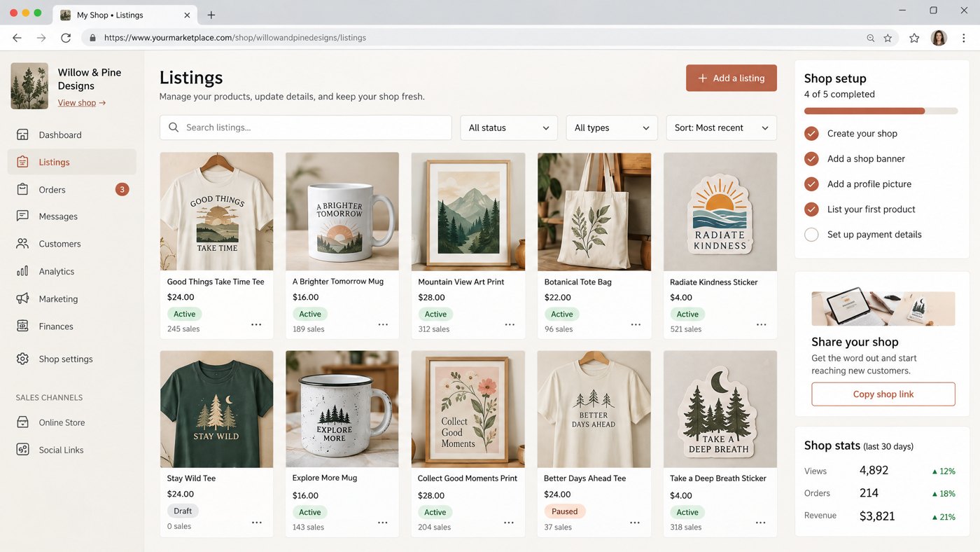Open the Sort: Most recent dropdown
The width and height of the screenshot is (980, 552).
(x=722, y=127)
